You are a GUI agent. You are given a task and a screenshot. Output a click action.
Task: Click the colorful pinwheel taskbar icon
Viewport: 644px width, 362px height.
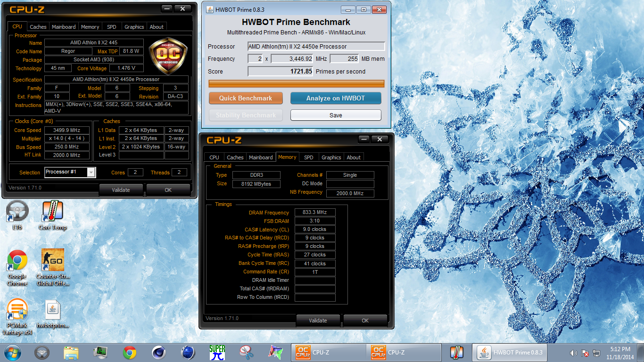pos(275,353)
